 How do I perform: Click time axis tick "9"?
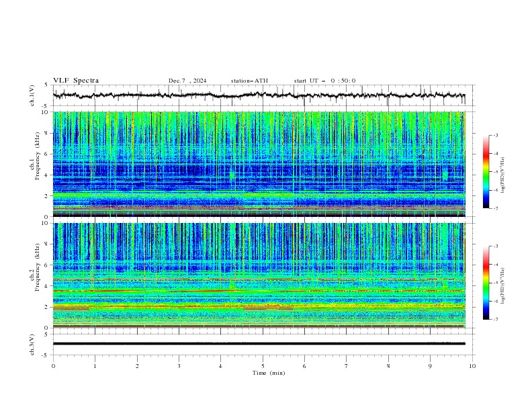tap(430, 366)
